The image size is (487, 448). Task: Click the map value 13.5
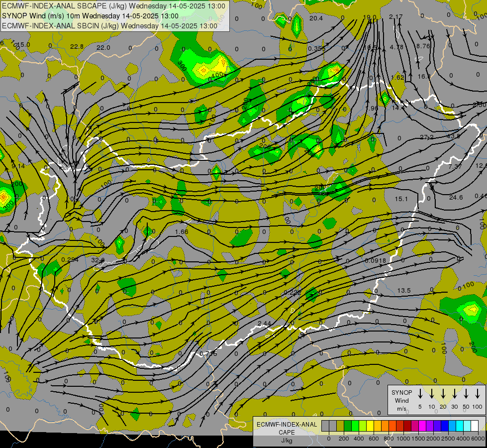coord(404,290)
